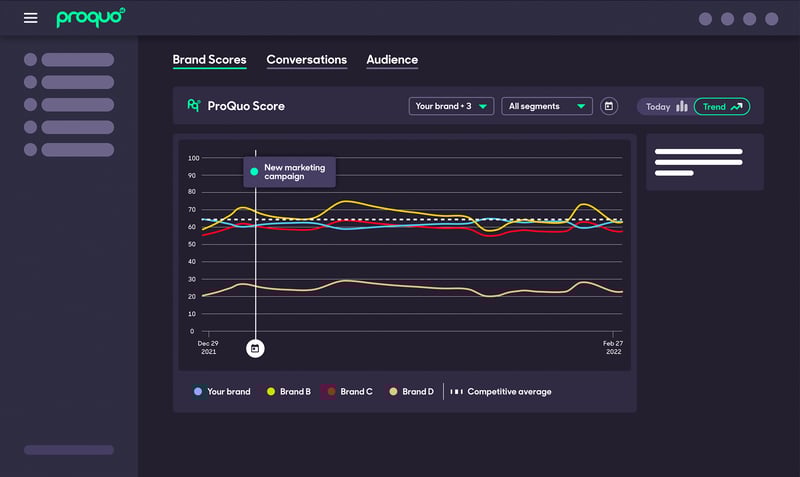Click the ProQuo Score logo icon
Image resolution: width=800 pixels, height=477 pixels.
tap(194, 106)
